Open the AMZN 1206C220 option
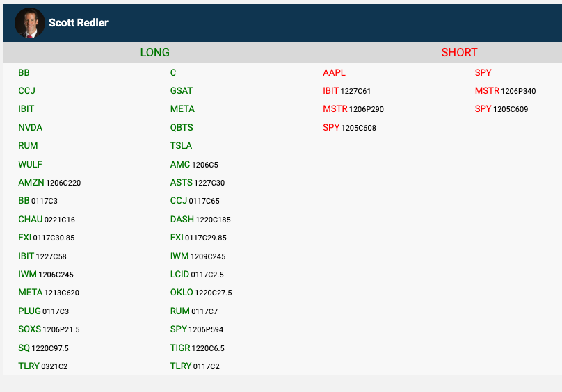562x392 pixels. pyautogui.click(x=49, y=183)
